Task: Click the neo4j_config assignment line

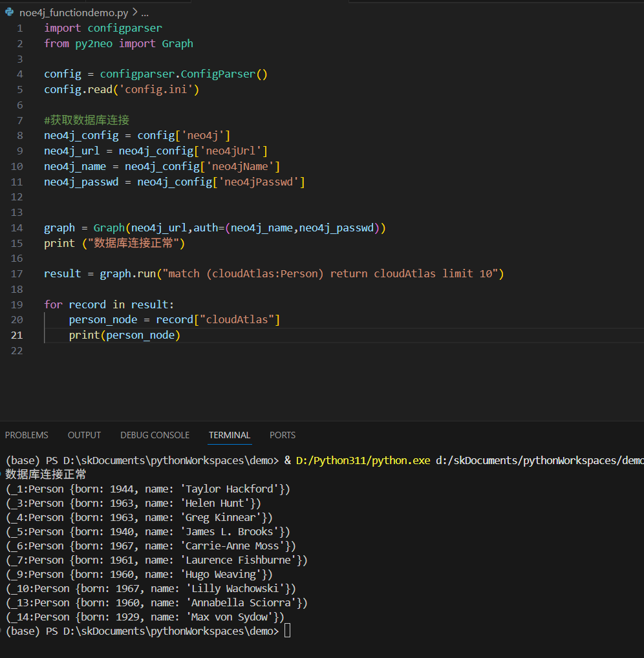Action: click(x=137, y=136)
